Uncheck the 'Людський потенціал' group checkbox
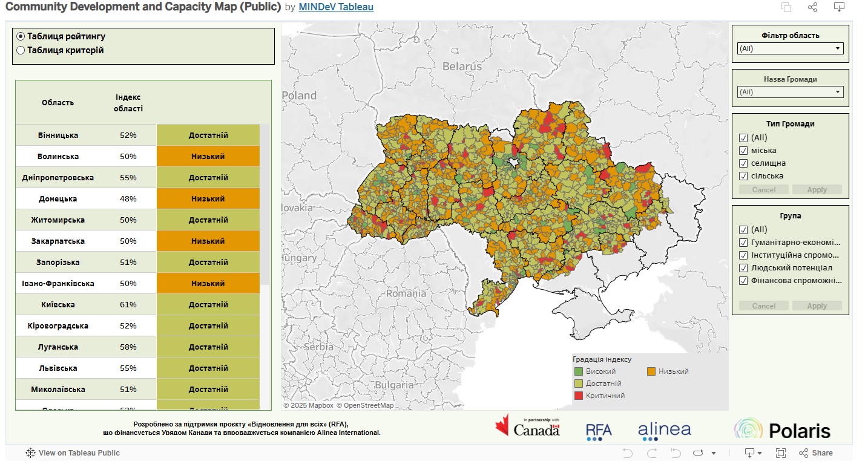Image resolution: width=868 pixels, height=467 pixels. [x=743, y=268]
